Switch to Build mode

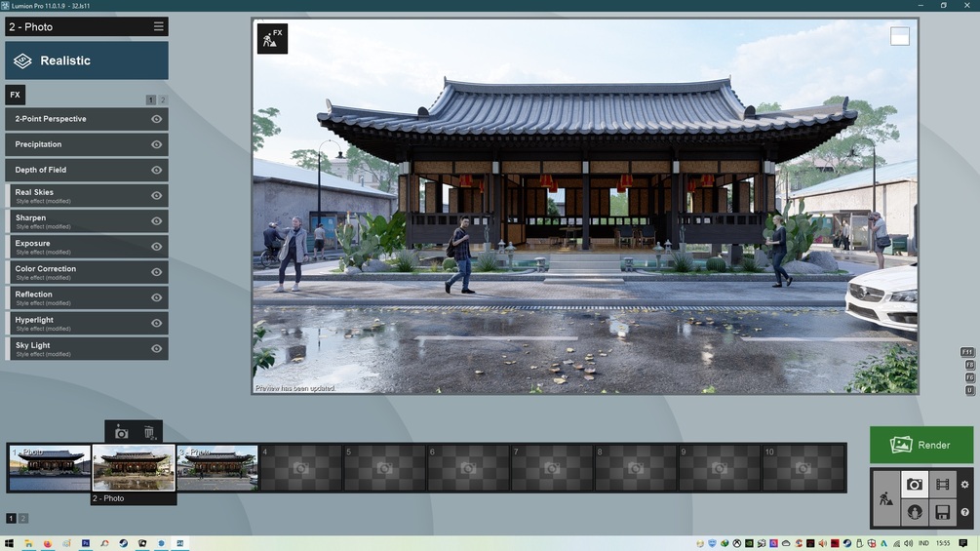pyautogui.click(x=886, y=498)
